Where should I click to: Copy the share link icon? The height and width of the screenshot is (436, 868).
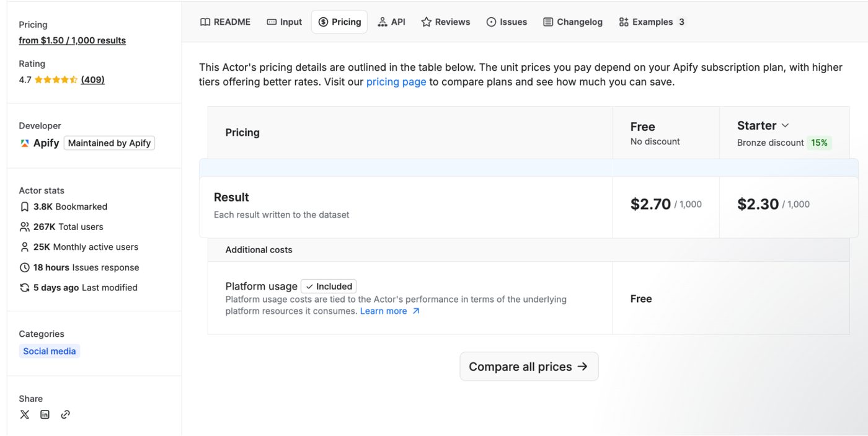point(65,414)
